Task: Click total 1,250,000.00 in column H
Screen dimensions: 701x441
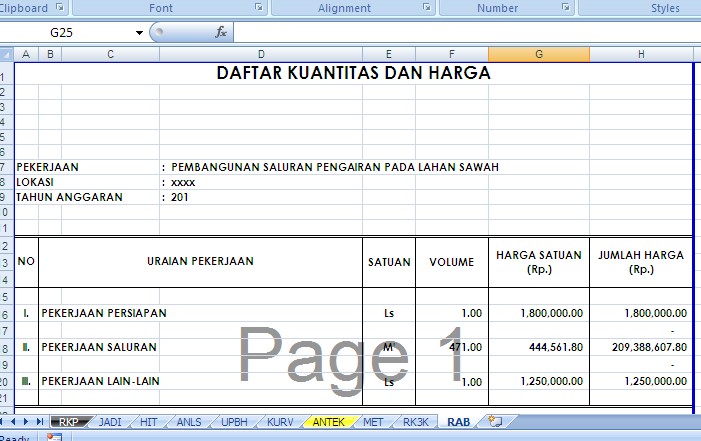Action: tap(655, 381)
